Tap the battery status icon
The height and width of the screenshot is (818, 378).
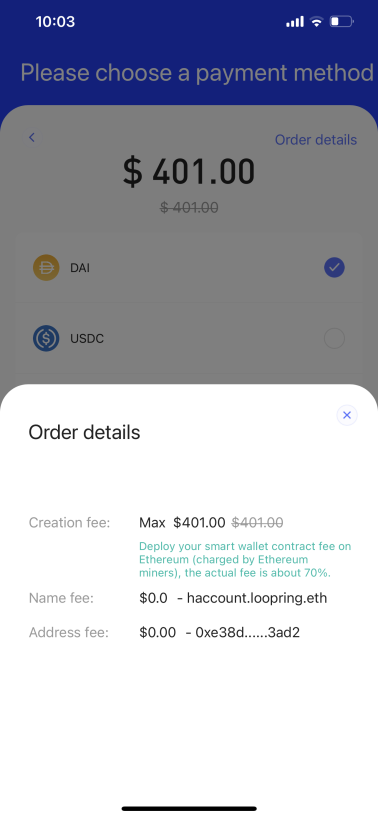pyautogui.click(x=342, y=21)
